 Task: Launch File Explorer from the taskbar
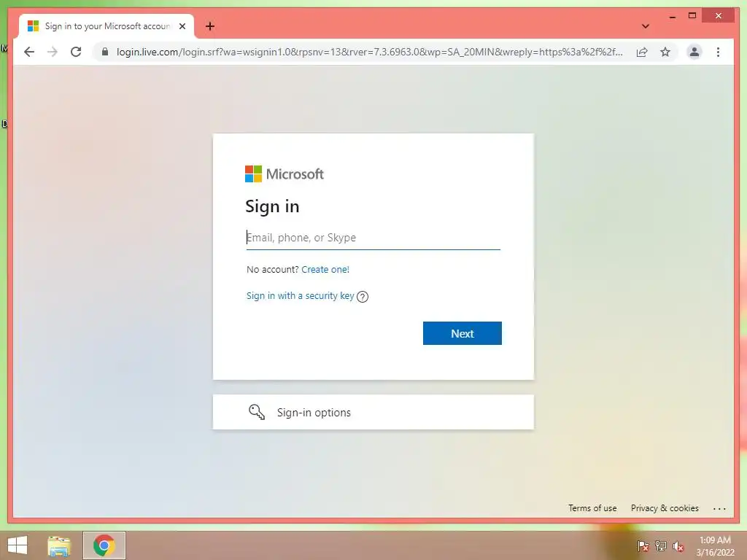tap(58, 545)
